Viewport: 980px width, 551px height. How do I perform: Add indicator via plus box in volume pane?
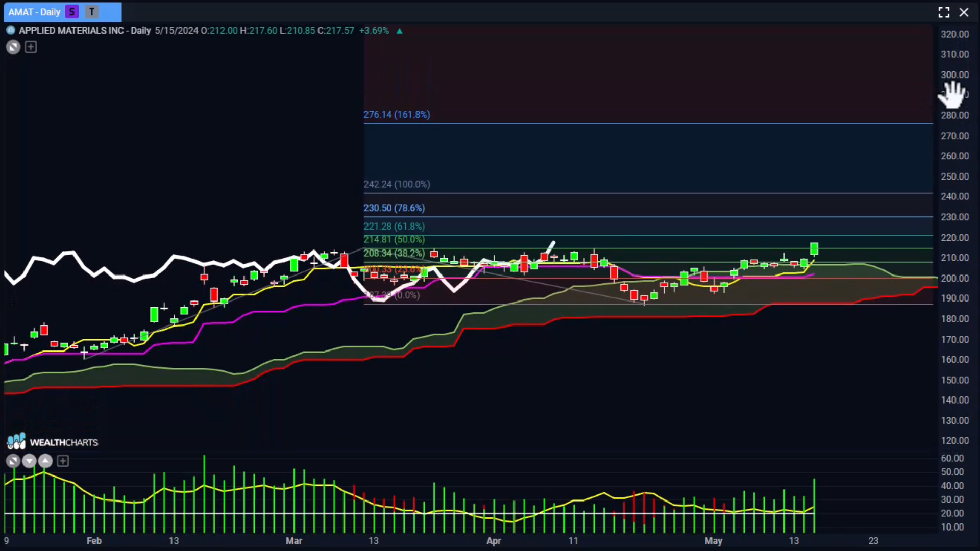click(63, 461)
